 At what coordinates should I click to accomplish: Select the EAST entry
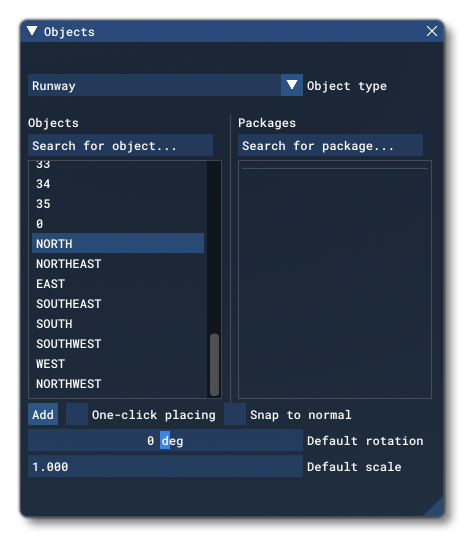(118, 284)
